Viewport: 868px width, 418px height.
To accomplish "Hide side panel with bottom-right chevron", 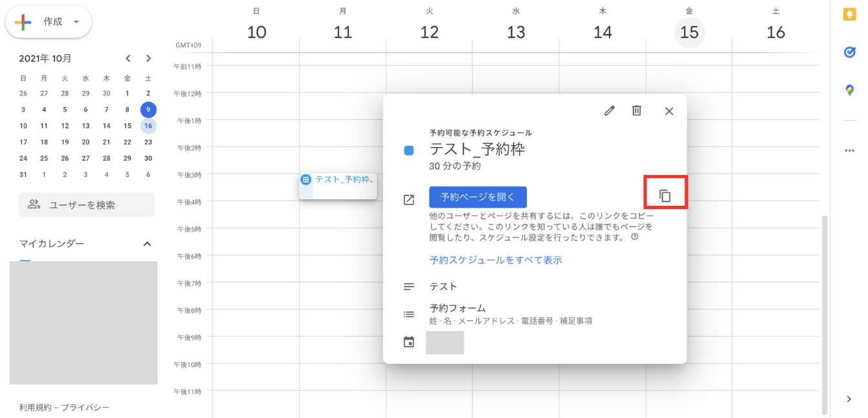I will [x=849, y=399].
